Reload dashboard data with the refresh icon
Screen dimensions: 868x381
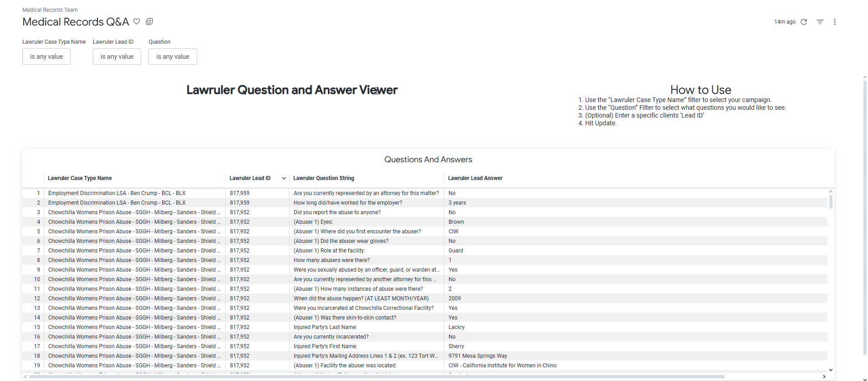pos(804,22)
